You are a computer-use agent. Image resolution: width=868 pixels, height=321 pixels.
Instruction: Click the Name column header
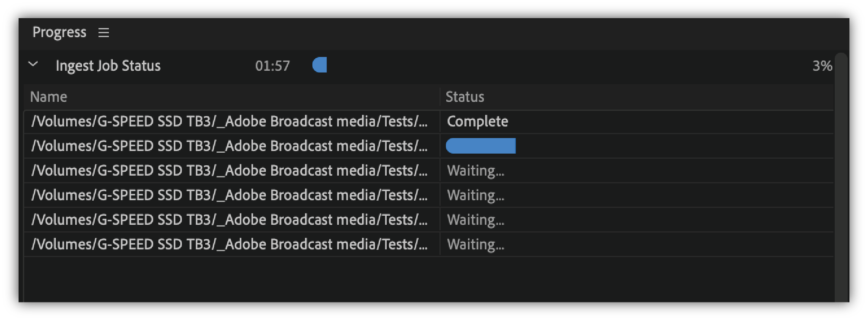tap(49, 97)
